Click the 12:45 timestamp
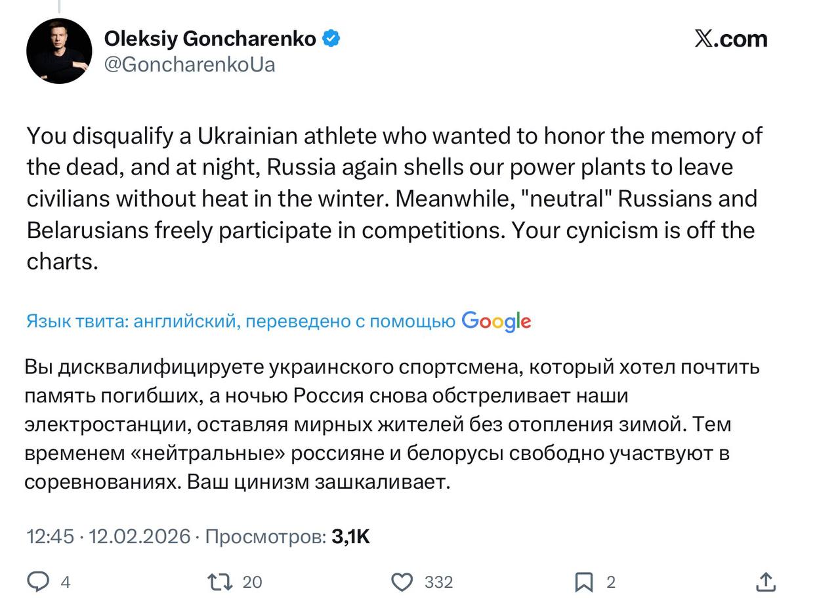This screenshot has width=840, height=616. (x=50, y=537)
